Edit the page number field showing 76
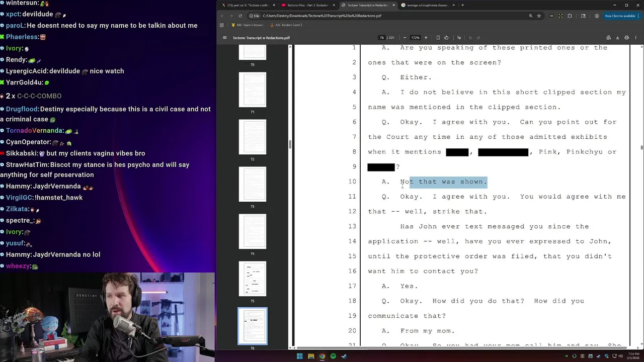 (382, 38)
